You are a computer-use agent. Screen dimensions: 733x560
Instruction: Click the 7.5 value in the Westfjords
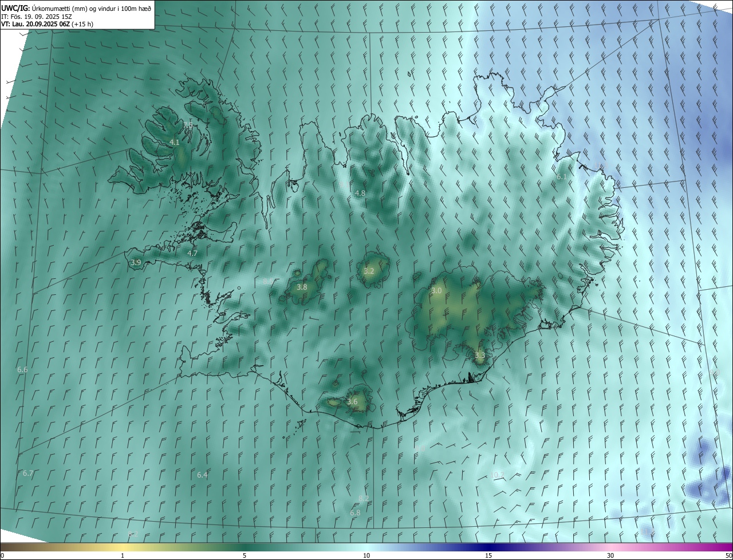pyautogui.click(x=188, y=125)
